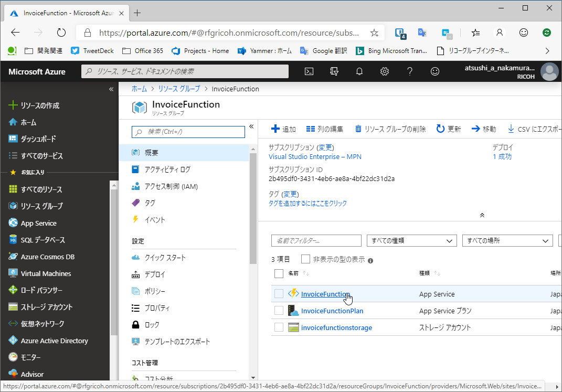This screenshot has height=392, width=562.
Task: Collapse the resource group menu pane
Action: (251, 126)
